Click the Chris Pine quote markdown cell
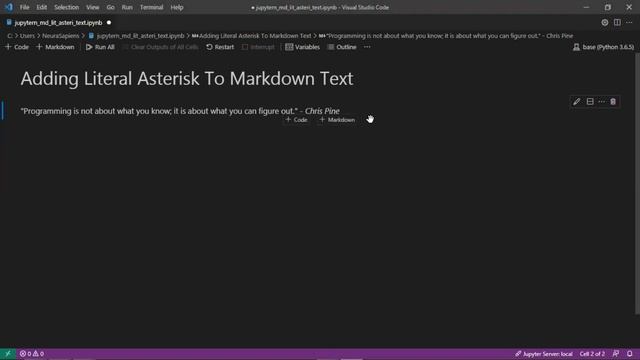The height and width of the screenshot is (360, 640). (x=180, y=111)
